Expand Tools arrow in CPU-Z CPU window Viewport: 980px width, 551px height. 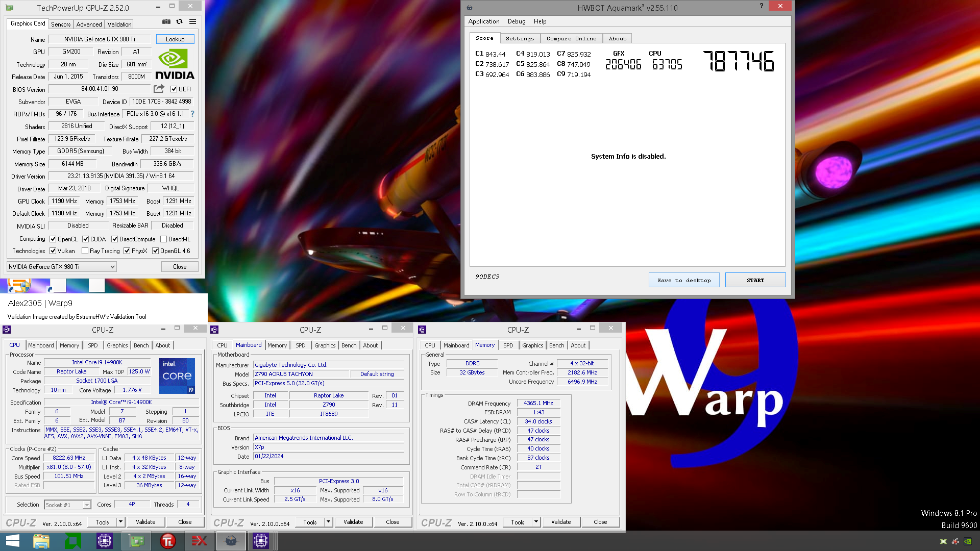pyautogui.click(x=120, y=522)
